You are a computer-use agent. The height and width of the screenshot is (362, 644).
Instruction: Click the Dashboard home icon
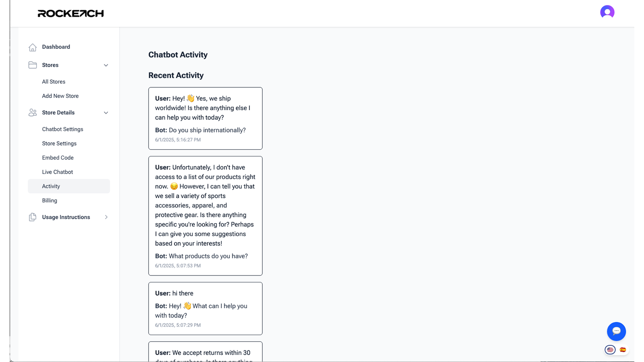(x=33, y=47)
